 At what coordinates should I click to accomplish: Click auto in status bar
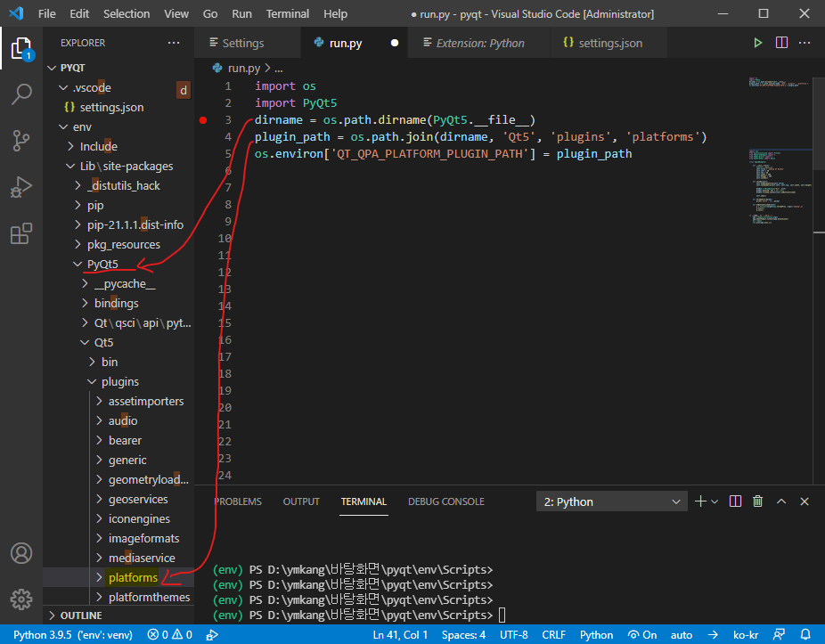682,634
